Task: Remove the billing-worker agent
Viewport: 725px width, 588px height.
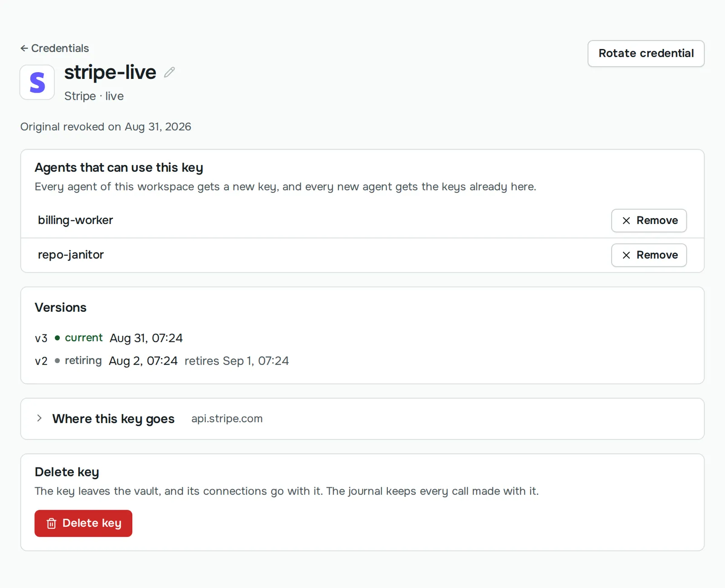Action: [x=649, y=220]
